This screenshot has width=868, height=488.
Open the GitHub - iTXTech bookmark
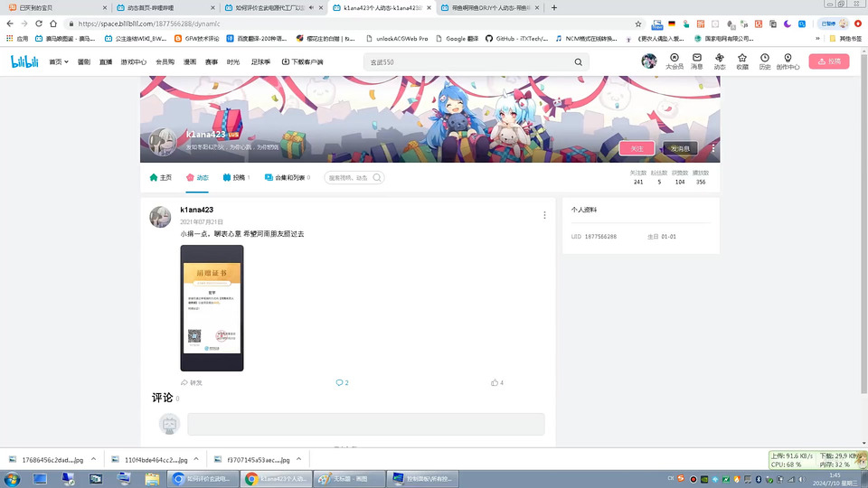516,38
